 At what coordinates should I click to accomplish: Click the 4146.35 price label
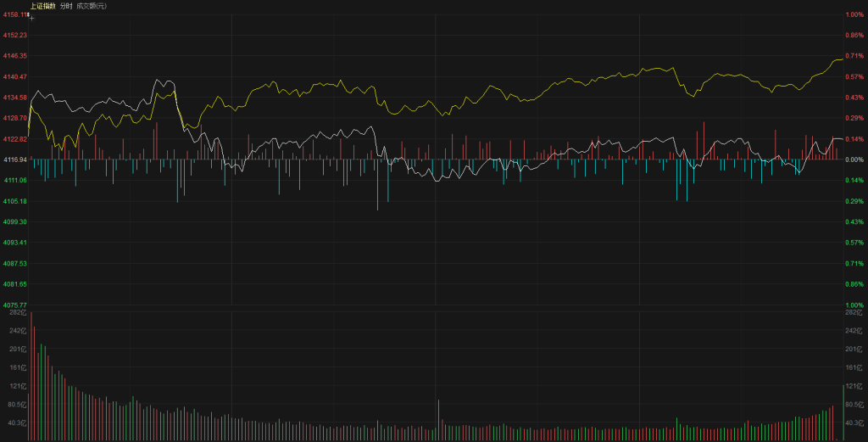pos(14,56)
